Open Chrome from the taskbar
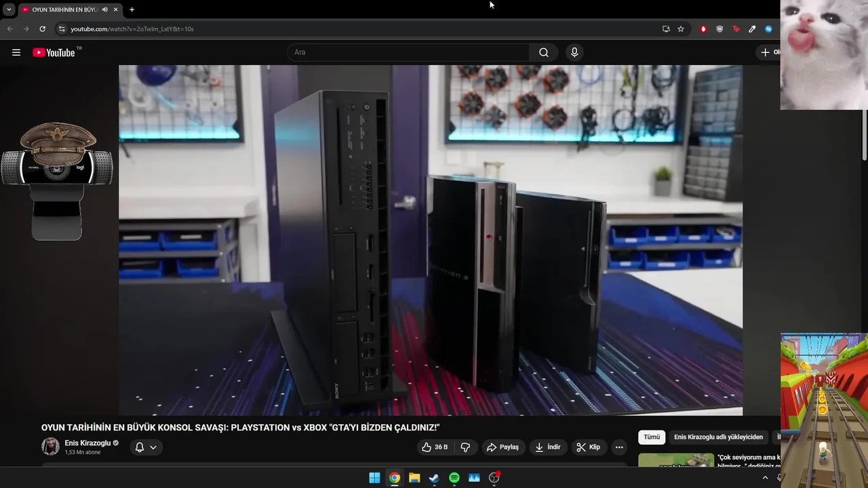The height and width of the screenshot is (488, 868). (x=394, y=478)
